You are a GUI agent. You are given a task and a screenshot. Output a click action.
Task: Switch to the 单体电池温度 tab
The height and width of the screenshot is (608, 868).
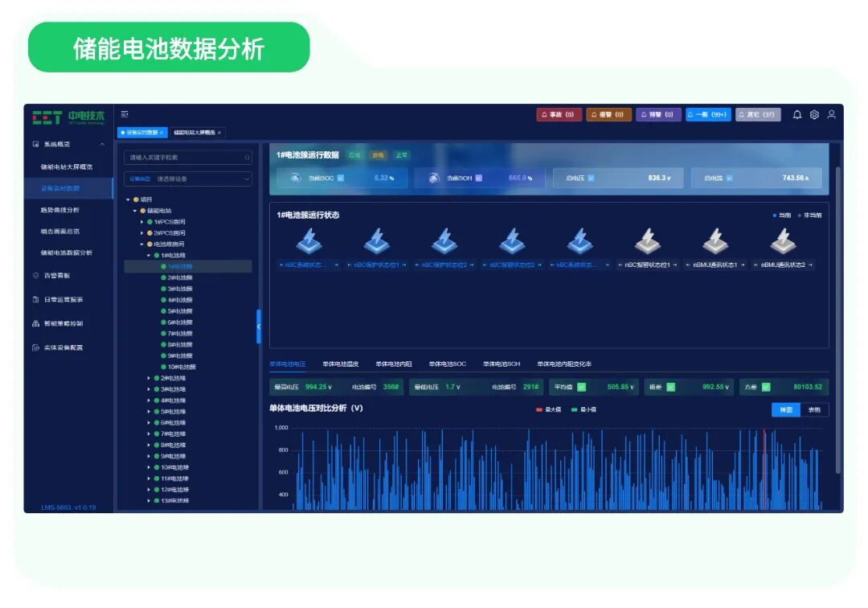tap(342, 364)
